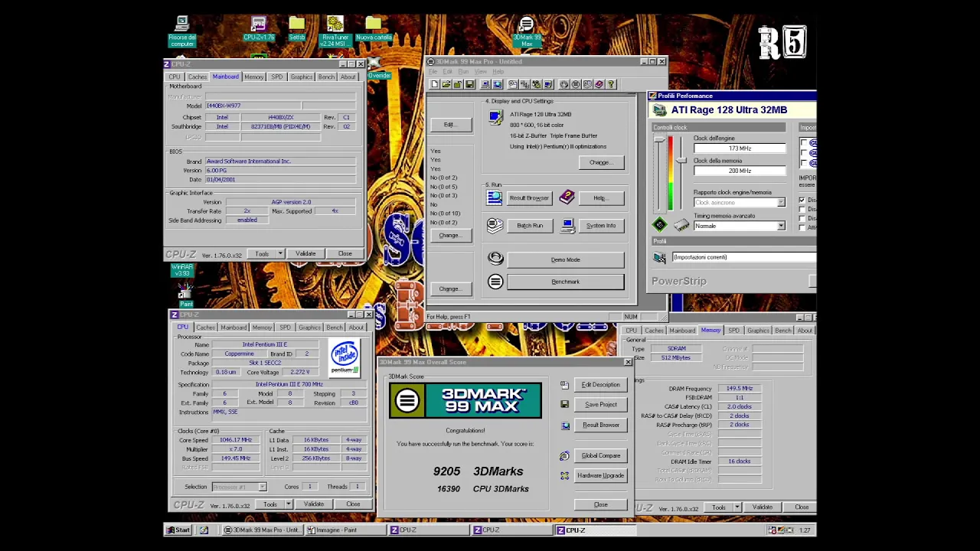Switch to the Memory tab in top CPU-Z window

[x=253, y=77]
